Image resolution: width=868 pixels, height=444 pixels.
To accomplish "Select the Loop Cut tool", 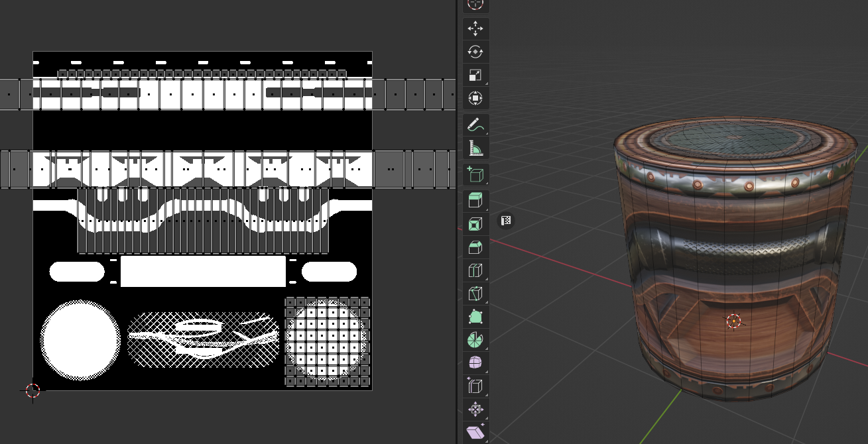I will click(475, 270).
